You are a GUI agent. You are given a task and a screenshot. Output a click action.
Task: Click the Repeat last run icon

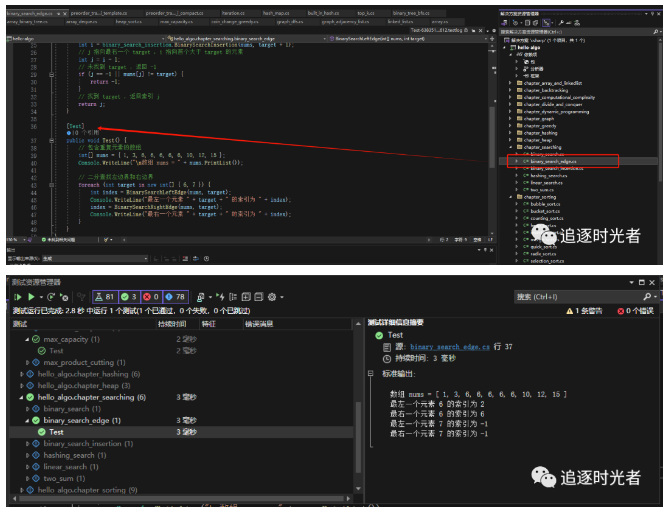[x=51, y=297]
